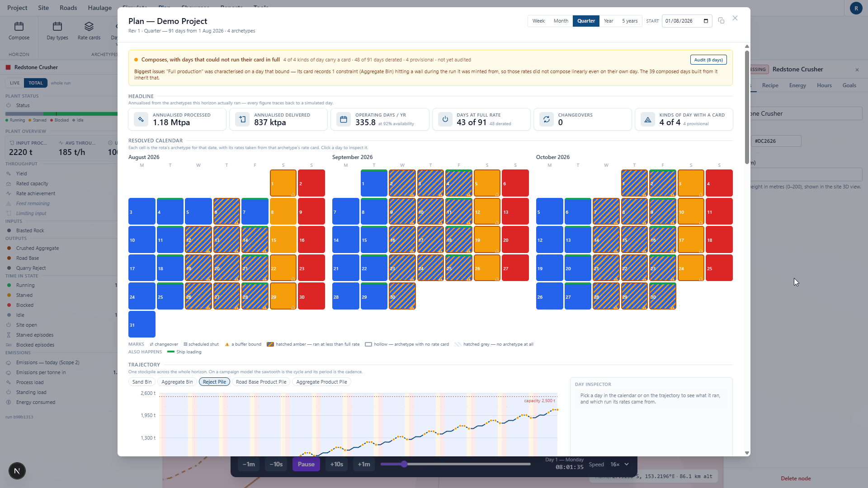
Task: Click the Delete node link
Action: coord(796,479)
